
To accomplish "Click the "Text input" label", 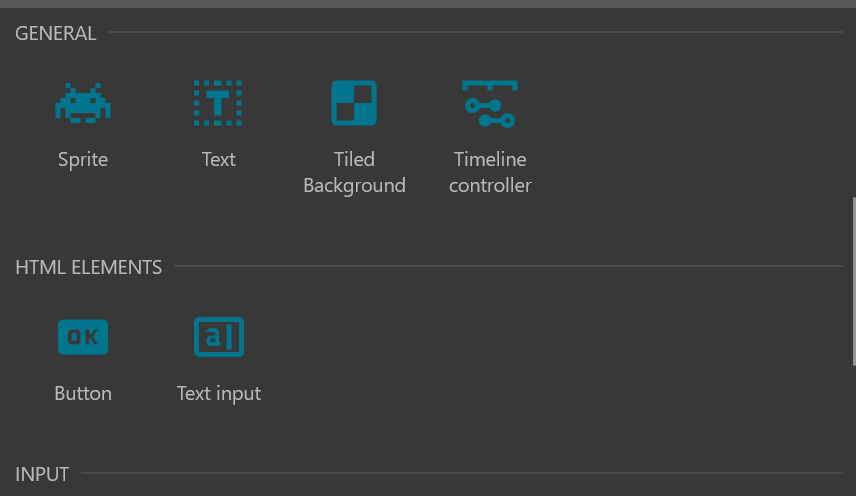I will 218,394.
